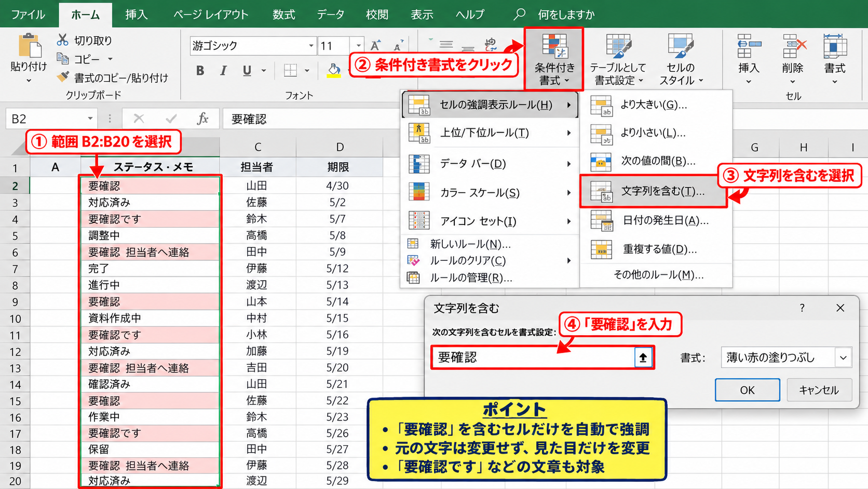Open the 数式 ribbon tab
The height and width of the screenshot is (489, 868).
284,15
